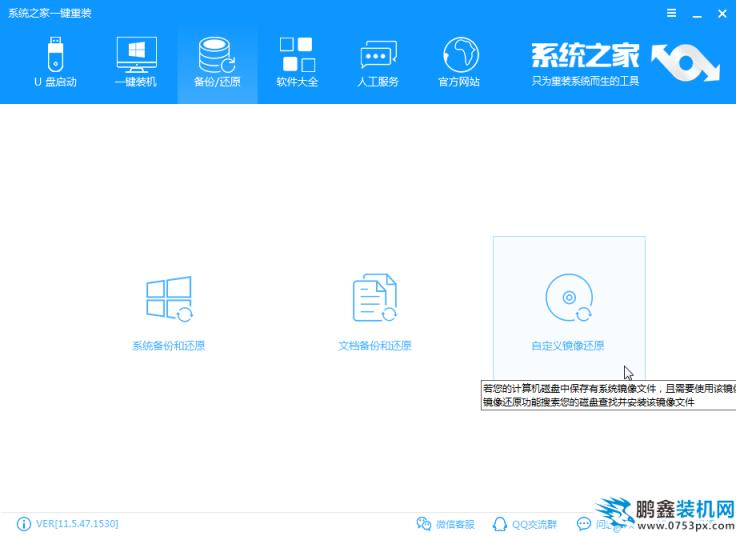
Task: Click the WeChat 微信客服 icon
Action: coord(424,523)
